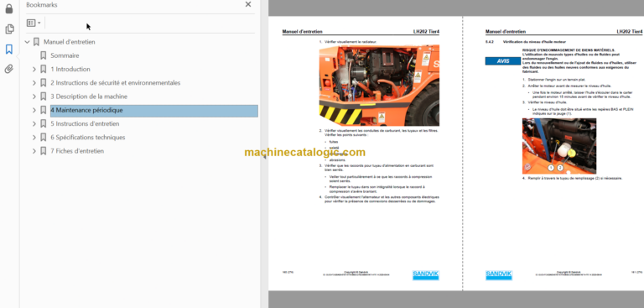Viewport: 644px width, 308px height.
Task: Click heading 'Vérification du niveau d'huile moteur'
Action: point(534,41)
